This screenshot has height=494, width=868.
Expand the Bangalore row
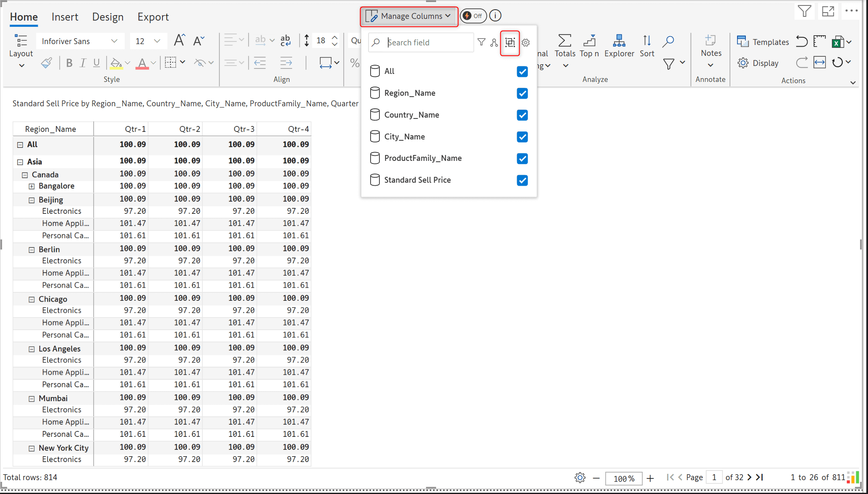click(x=31, y=186)
